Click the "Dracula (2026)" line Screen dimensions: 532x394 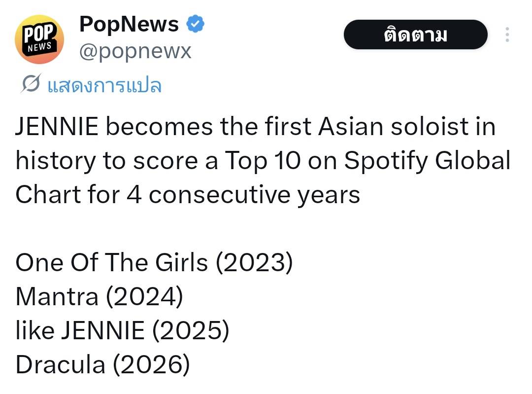[102, 365]
